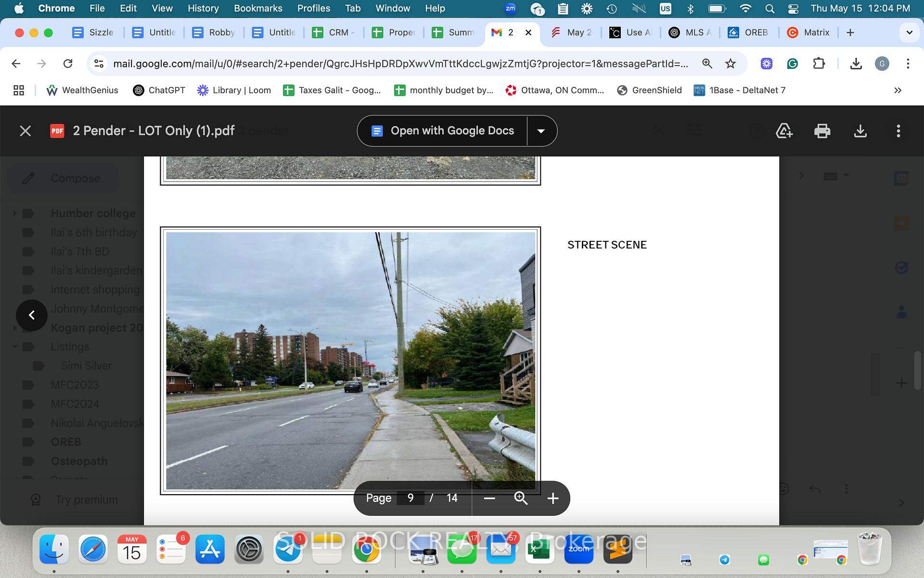Go back in browser history
This screenshot has width=924, height=578.
[x=16, y=64]
